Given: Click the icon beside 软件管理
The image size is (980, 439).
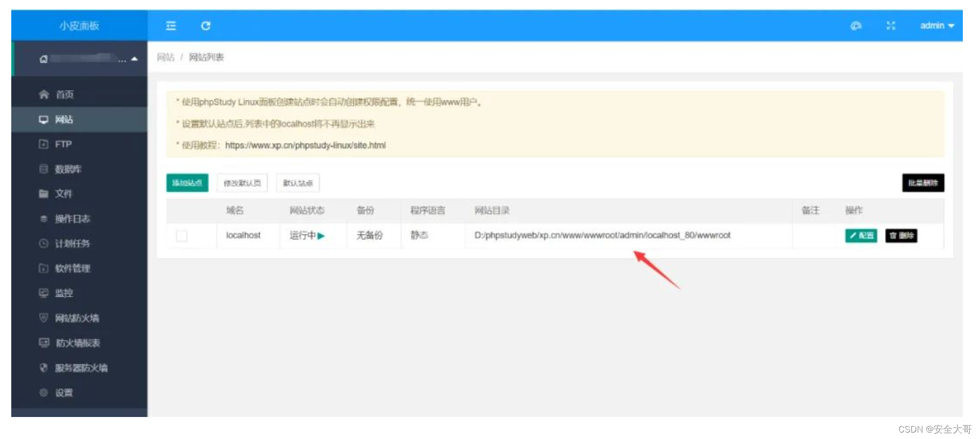Looking at the screenshot, I should (43, 268).
